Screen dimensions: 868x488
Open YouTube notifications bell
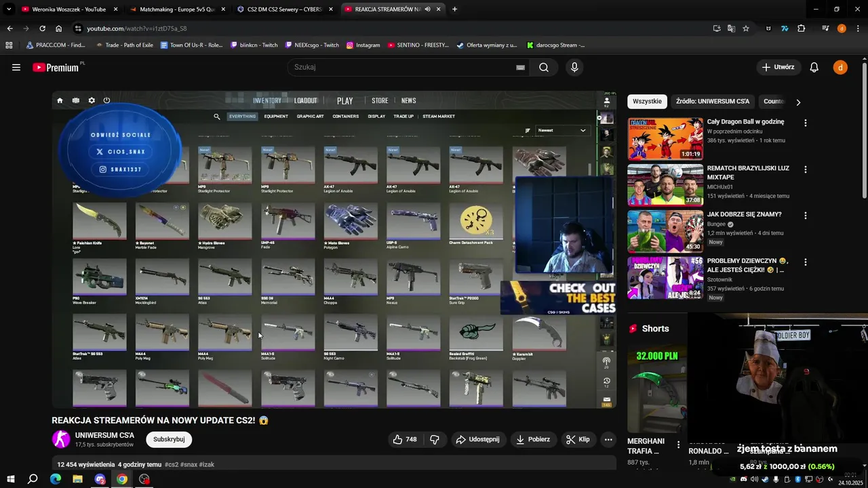(x=814, y=67)
